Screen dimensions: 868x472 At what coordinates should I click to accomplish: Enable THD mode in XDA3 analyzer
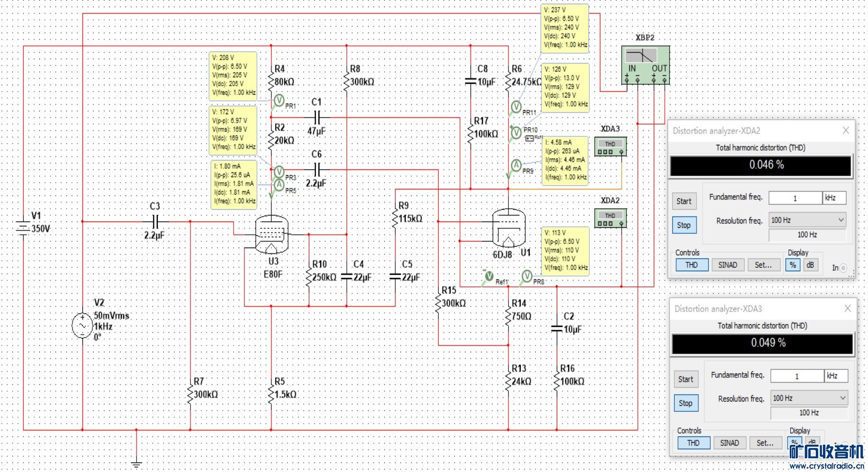click(x=694, y=443)
